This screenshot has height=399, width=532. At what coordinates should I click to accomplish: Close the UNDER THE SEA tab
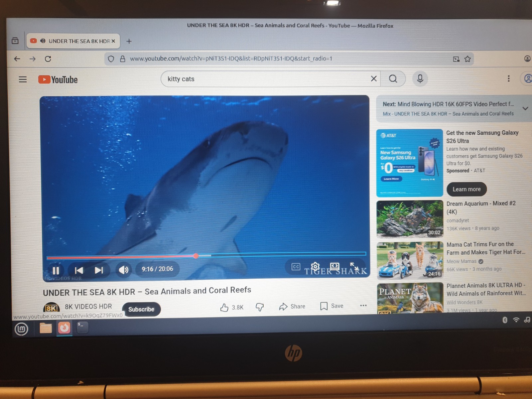pyautogui.click(x=113, y=41)
